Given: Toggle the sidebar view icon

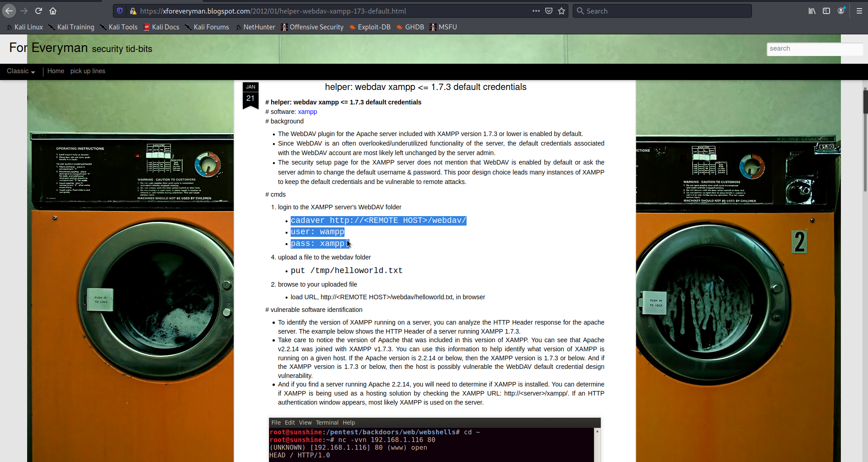Looking at the screenshot, I should pos(826,11).
